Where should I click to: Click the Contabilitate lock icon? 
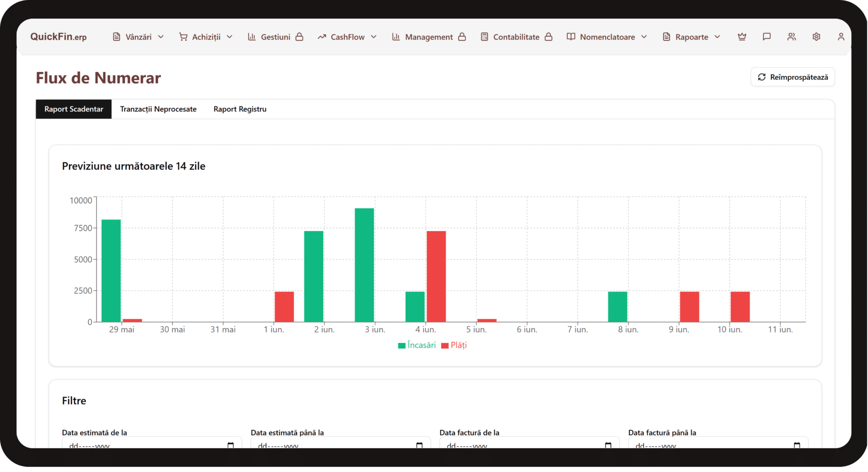tap(548, 37)
